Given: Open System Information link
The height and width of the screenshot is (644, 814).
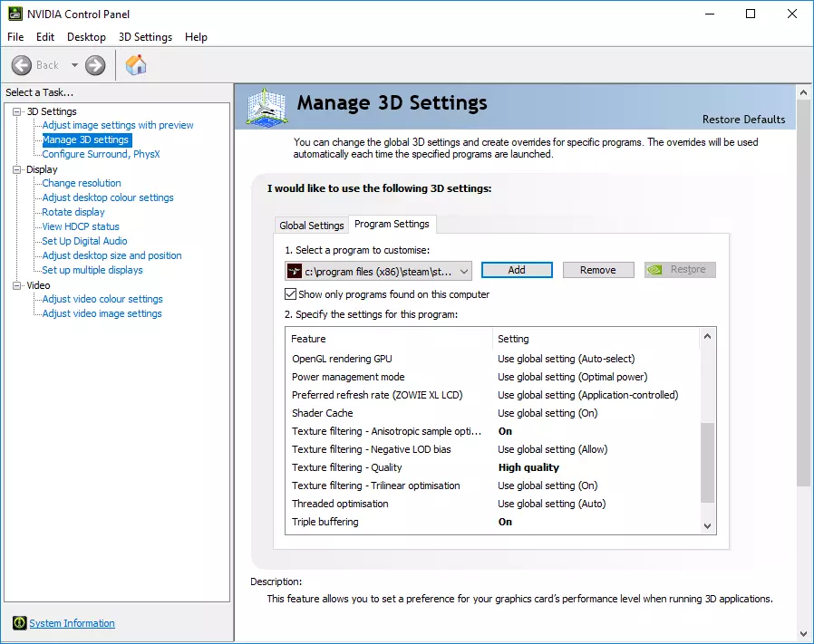Looking at the screenshot, I should click(73, 623).
